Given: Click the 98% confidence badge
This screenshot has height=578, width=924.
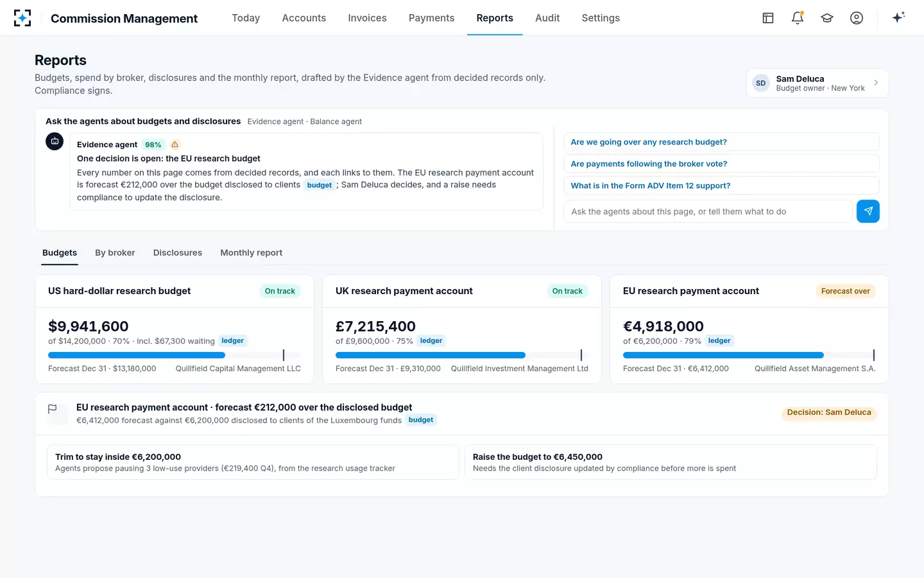Looking at the screenshot, I should [x=153, y=144].
